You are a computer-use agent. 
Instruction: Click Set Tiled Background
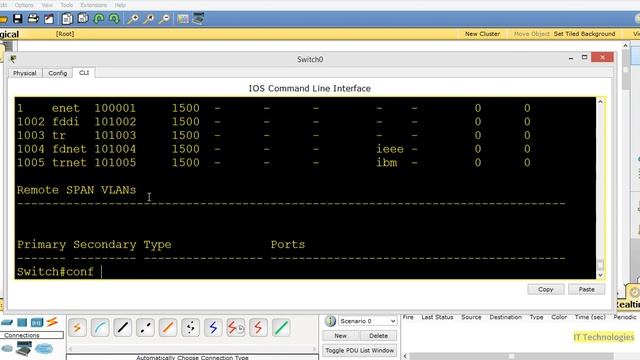[584, 34]
